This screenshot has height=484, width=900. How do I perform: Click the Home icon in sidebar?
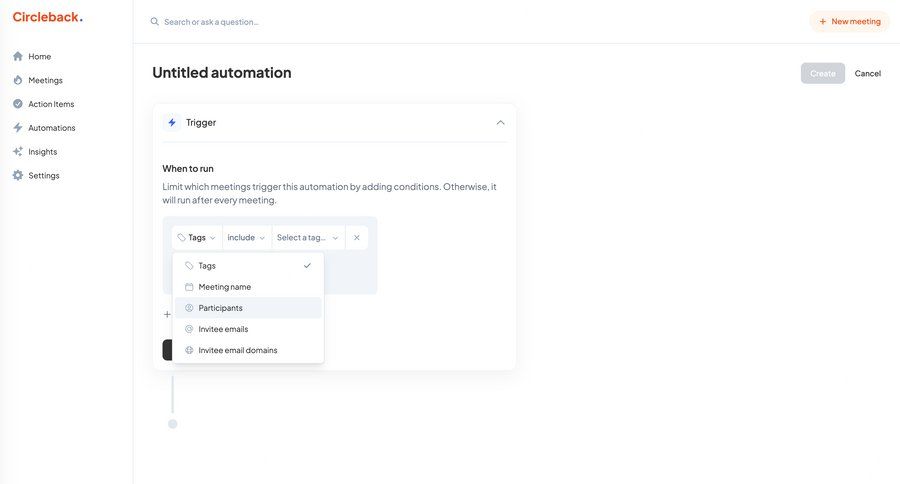[18, 56]
